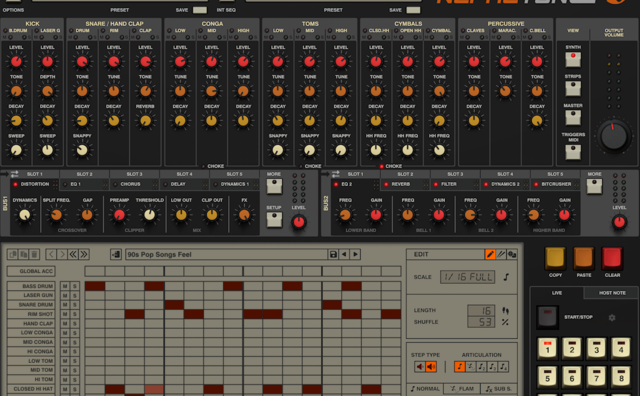Click the BUS2 slot swap arrows icon
Image resolution: width=640 pixels, height=396 pixels.
[x=335, y=174]
